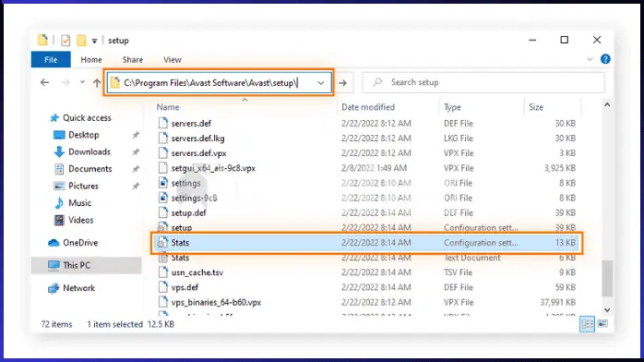Select the settings-9c8 file

click(195, 198)
